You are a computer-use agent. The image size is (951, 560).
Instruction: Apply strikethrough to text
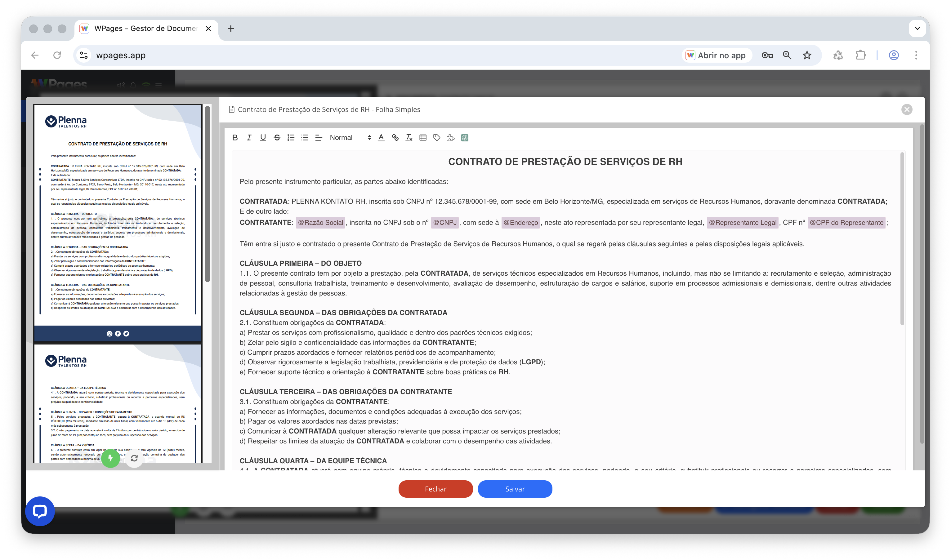click(277, 138)
